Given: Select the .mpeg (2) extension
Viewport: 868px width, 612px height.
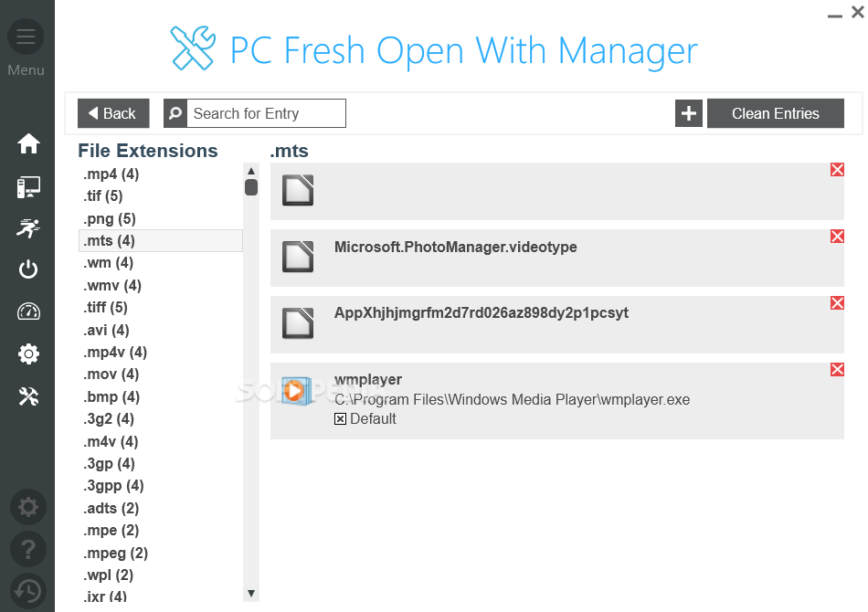Looking at the screenshot, I should (115, 554).
